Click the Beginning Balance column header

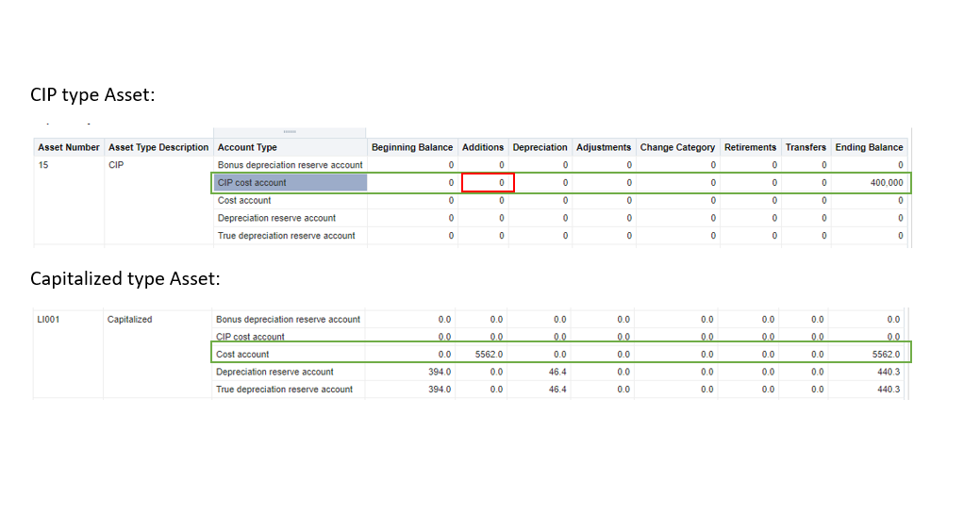(412, 147)
